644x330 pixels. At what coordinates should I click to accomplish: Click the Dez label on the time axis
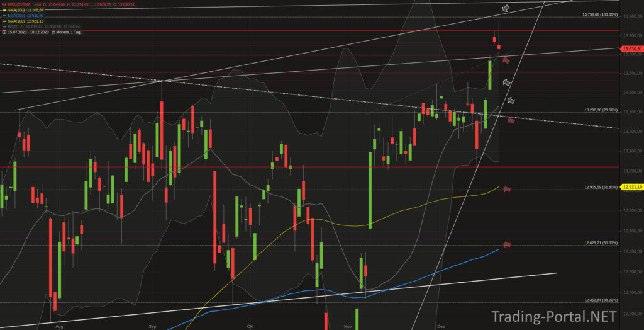click(x=441, y=326)
